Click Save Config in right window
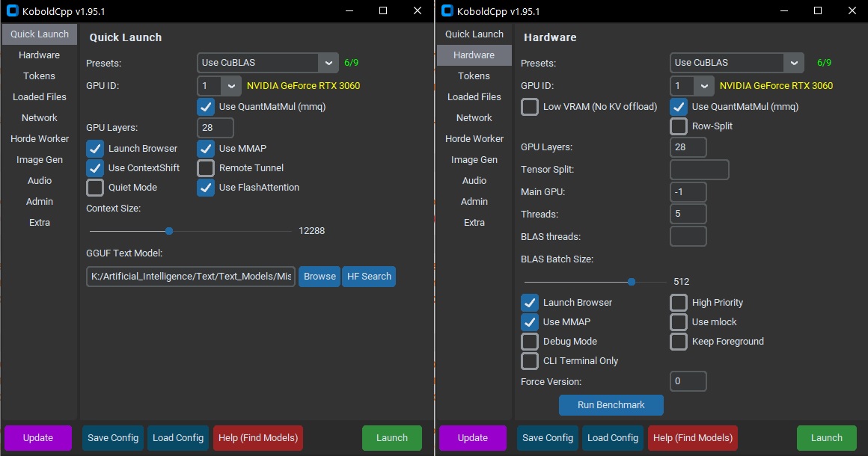Viewport: 868px width, 456px height. [x=548, y=438]
